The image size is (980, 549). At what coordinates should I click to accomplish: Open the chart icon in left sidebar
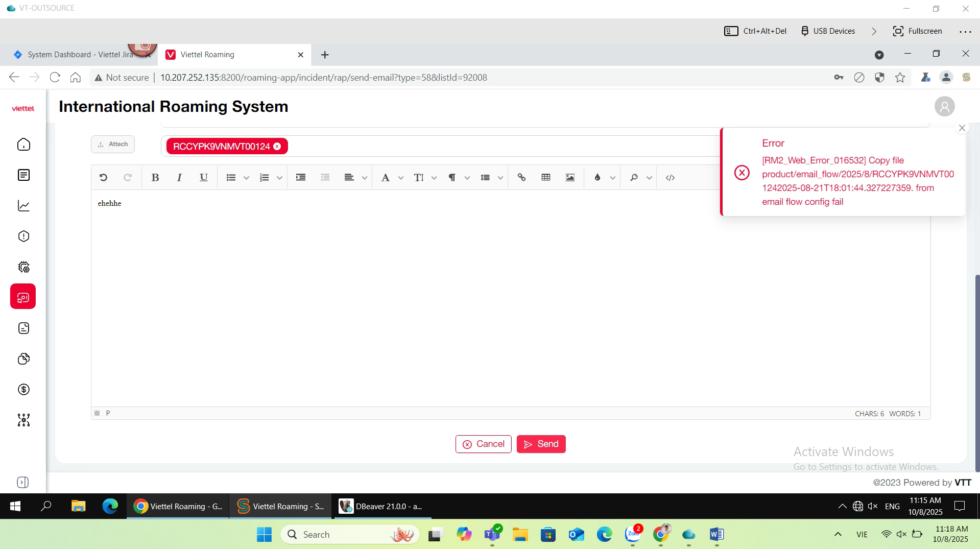[x=23, y=206]
